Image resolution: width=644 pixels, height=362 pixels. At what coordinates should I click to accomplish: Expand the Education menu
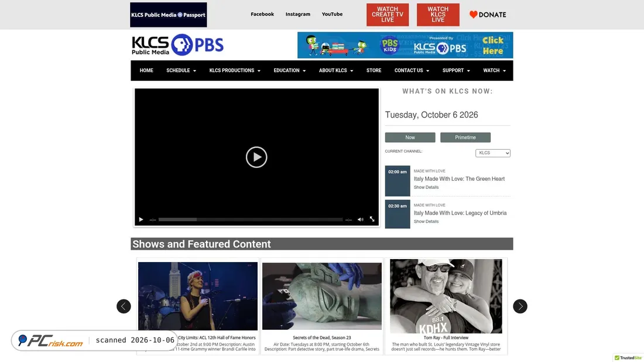(x=290, y=71)
